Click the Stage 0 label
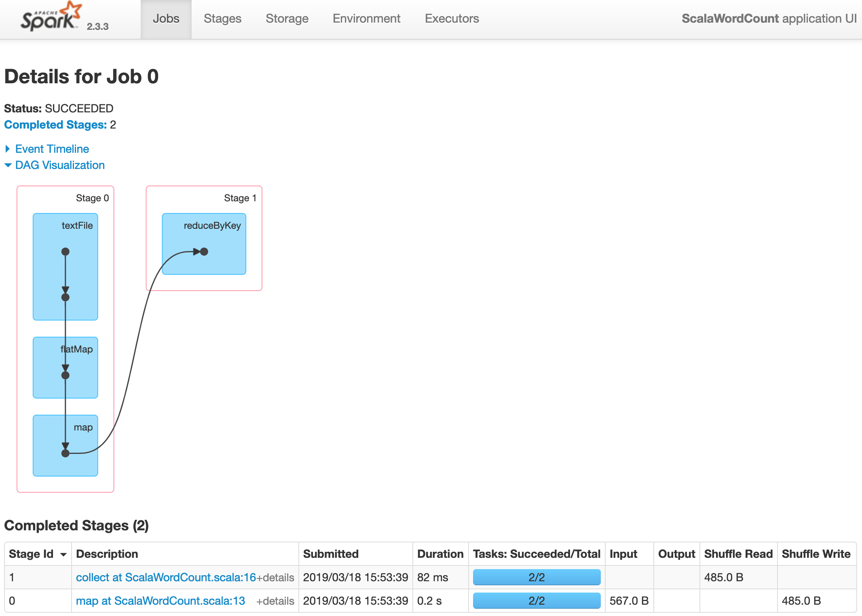The image size is (862, 616). (92, 198)
